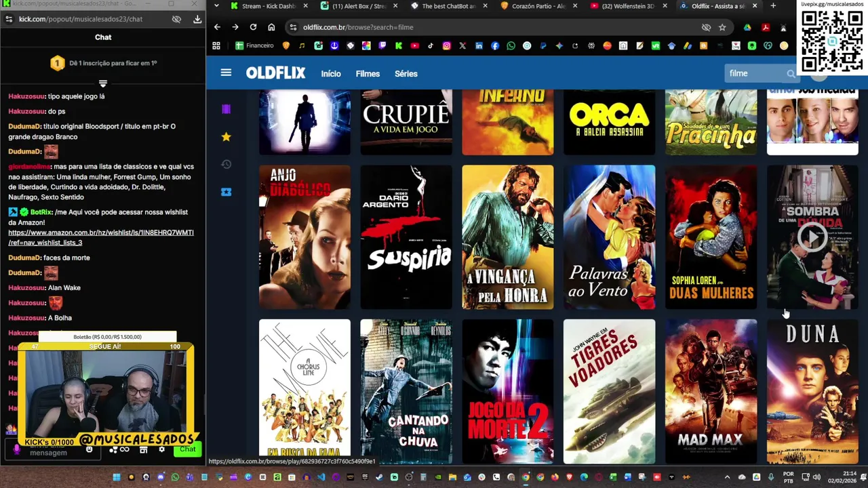868x488 pixels.
Task: Open the Anjo Diabólico movie poster
Action: (x=304, y=237)
